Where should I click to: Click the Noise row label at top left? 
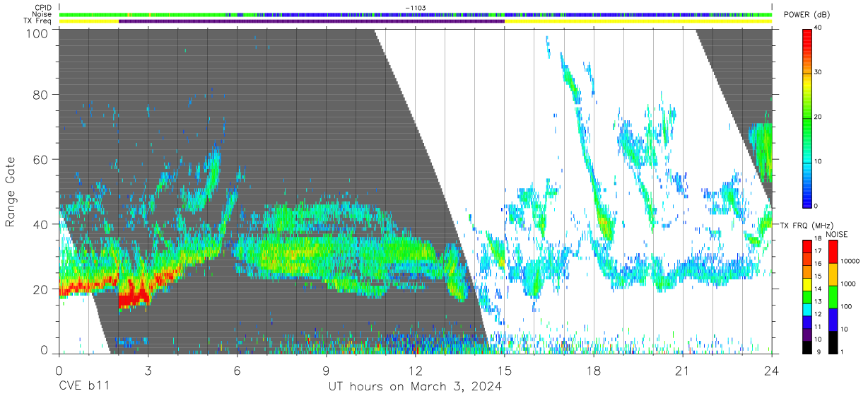pyautogui.click(x=43, y=14)
